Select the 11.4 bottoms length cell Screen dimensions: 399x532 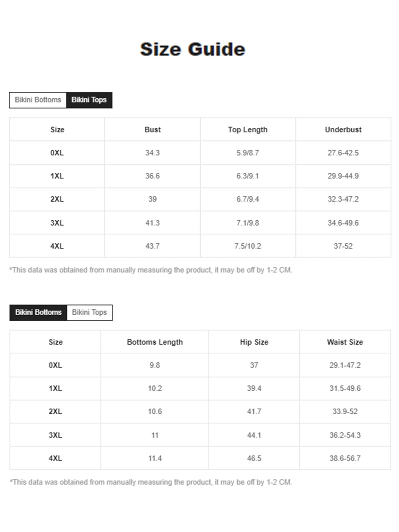tap(155, 458)
